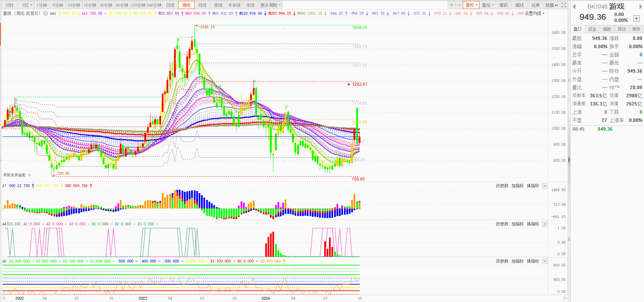Open chart settings gear next to 游戏 title
The image size is (644, 302).
point(45,13)
